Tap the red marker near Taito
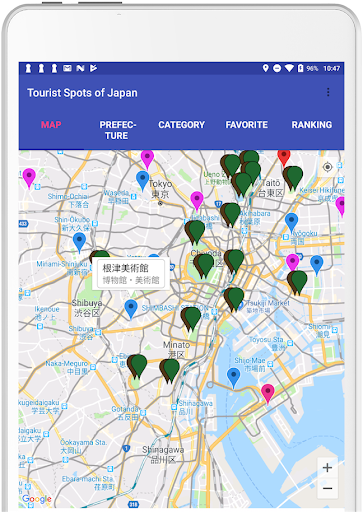Image resolution: width=363 pixels, height=512 pixels. pos(284,157)
